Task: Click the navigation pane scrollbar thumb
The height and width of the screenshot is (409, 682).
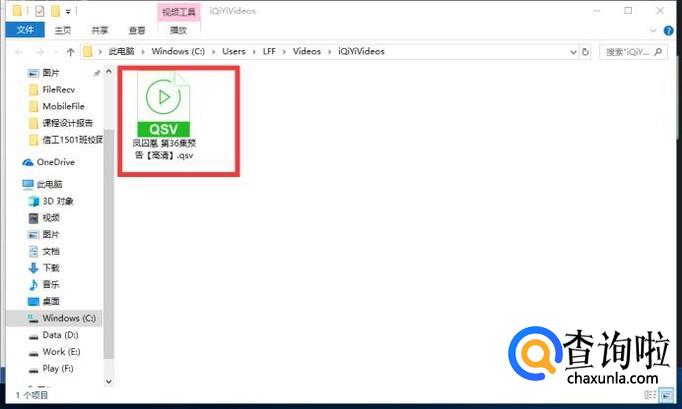Action: 109,244
